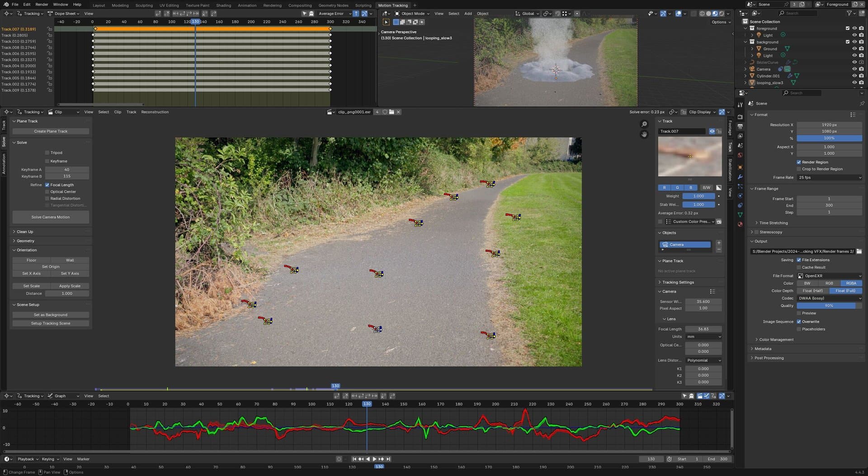The width and height of the screenshot is (868, 476).
Task: Open the Tool settings properties tab
Action: click(740, 105)
